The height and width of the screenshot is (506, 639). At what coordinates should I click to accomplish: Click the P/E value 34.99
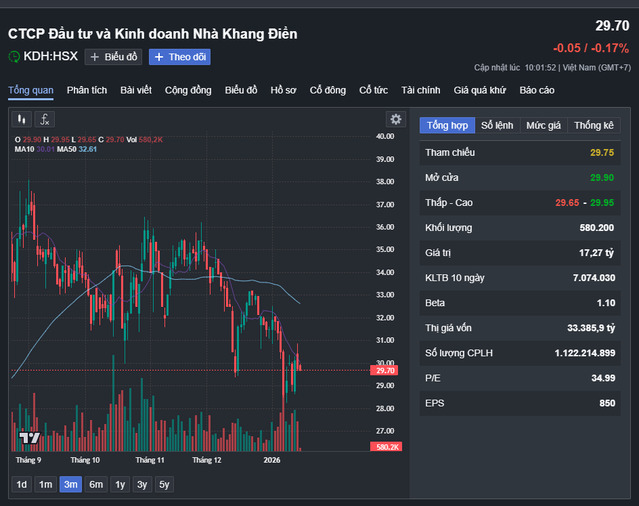604,378
